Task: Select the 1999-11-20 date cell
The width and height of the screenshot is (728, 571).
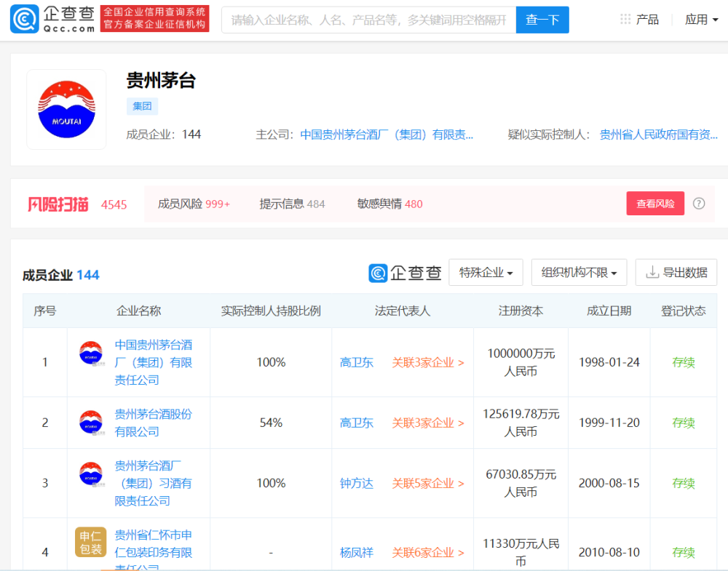Action: (609, 423)
